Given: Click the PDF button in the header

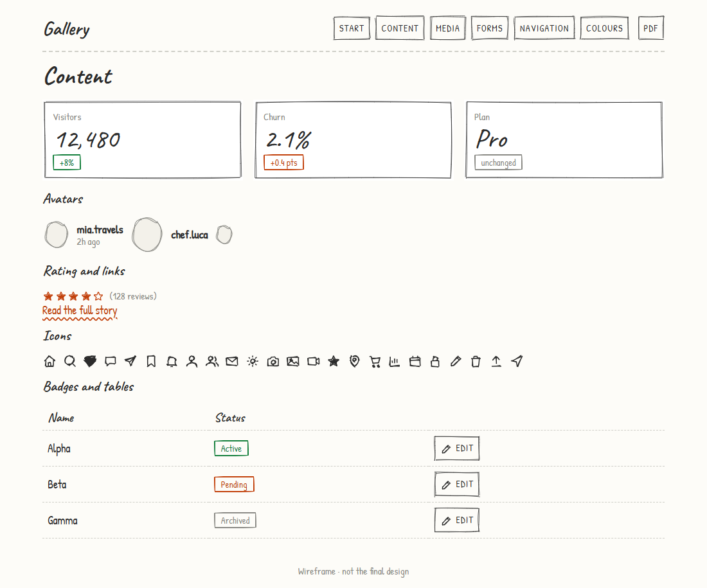Looking at the screenshot, I should point(650,28).
